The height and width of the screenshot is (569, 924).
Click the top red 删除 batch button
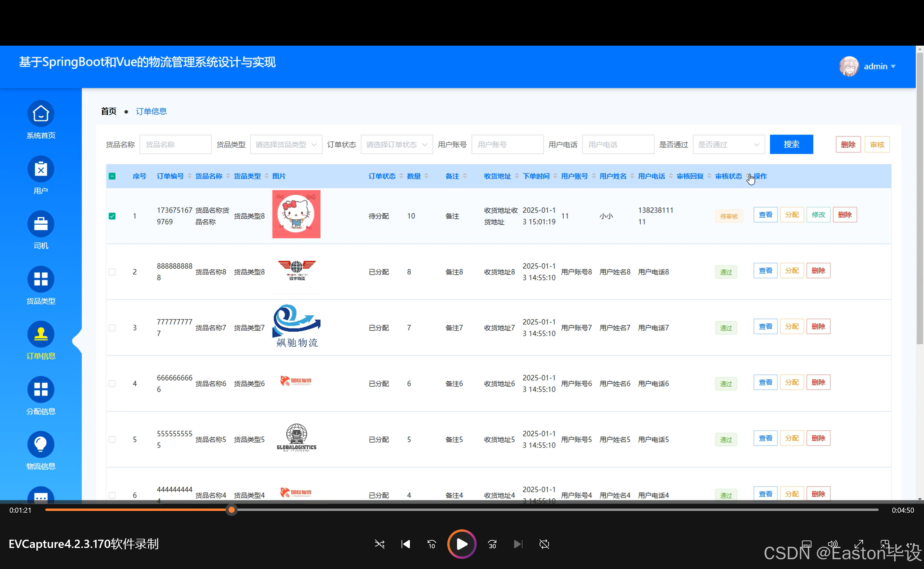[848, 145]
